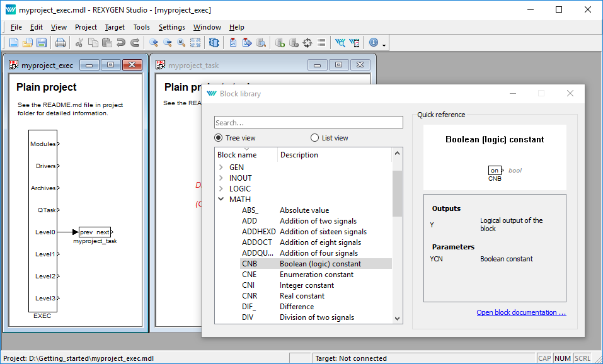Click the Redo arrow icon
This screenshot has height=364, width=603.
[135, 43]
